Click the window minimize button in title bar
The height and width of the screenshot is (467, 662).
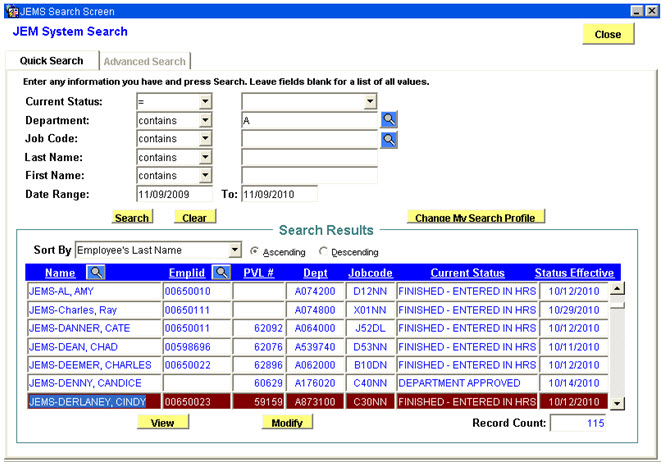coord(638,11)
